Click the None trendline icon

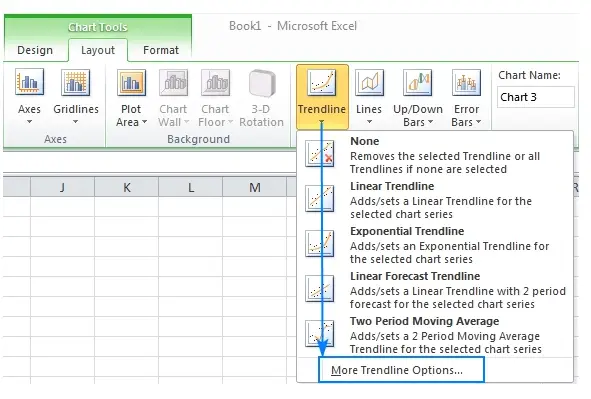click(x=320, y=153)
